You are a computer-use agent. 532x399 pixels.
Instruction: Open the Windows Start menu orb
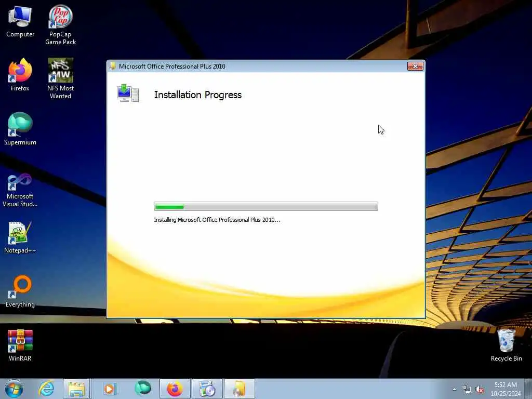(14, 389)
